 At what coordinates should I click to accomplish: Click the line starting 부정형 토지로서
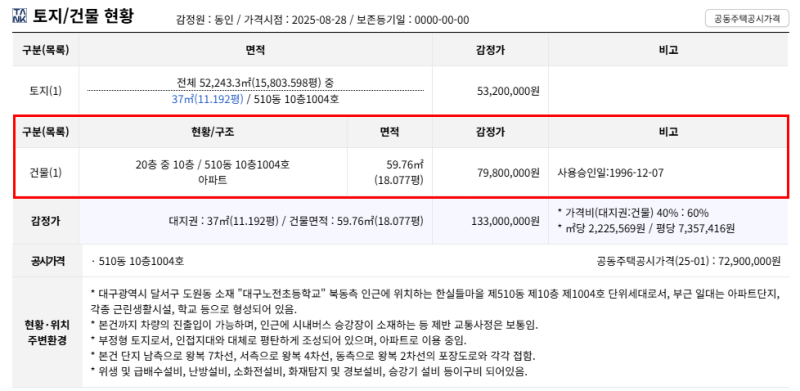pos(278,340)
